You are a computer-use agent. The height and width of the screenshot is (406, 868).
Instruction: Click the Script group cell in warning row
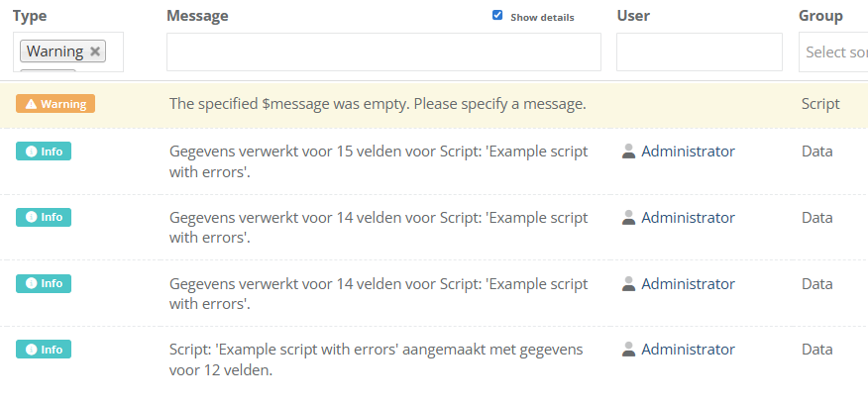[x=820, y=104]
